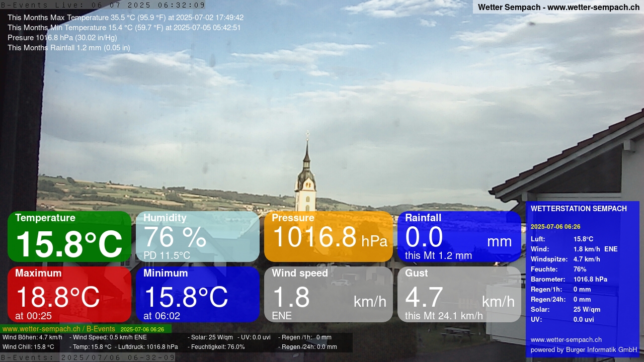Click the 'Wetter Sempach - www.wetter-sempach.ch' header

[x=558, y=7]
